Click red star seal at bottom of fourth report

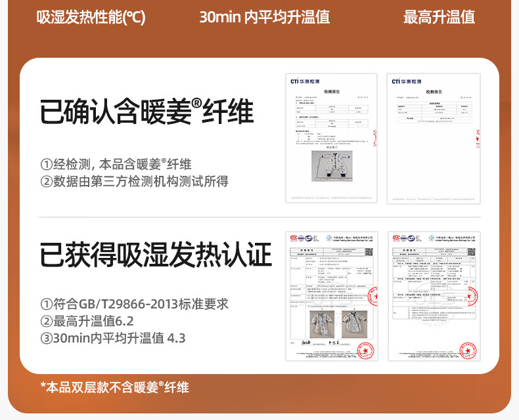tap(468, 350)
